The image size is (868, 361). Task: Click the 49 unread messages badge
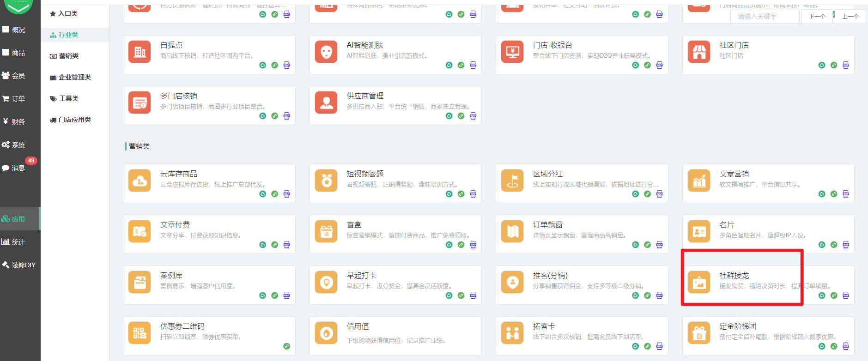coord(31,161)
